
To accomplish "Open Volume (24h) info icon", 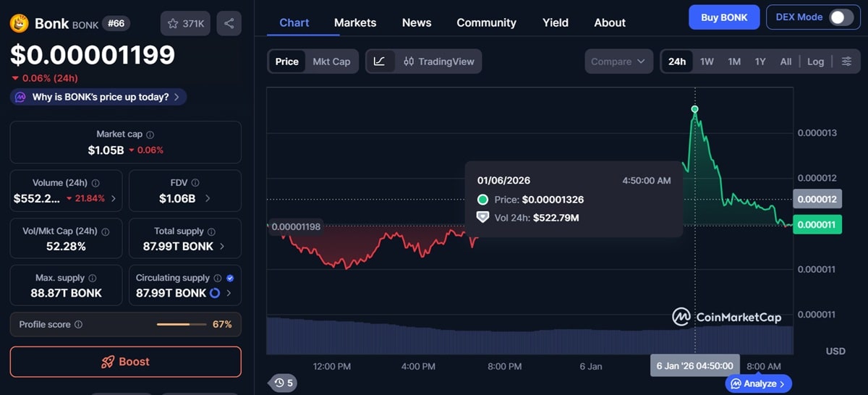I will (x=95, y=183).
